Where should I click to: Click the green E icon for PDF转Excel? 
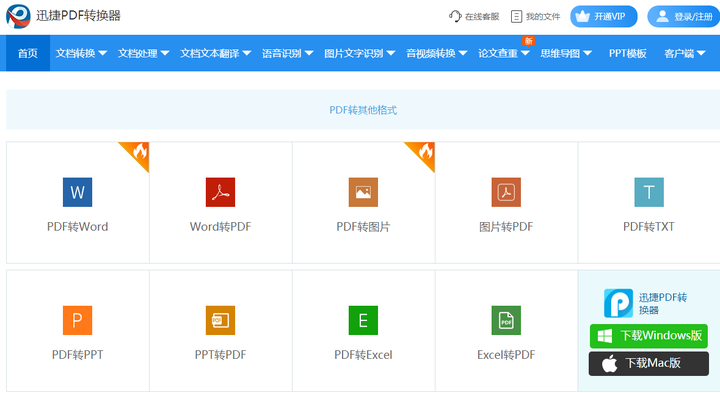pos(363,320)
